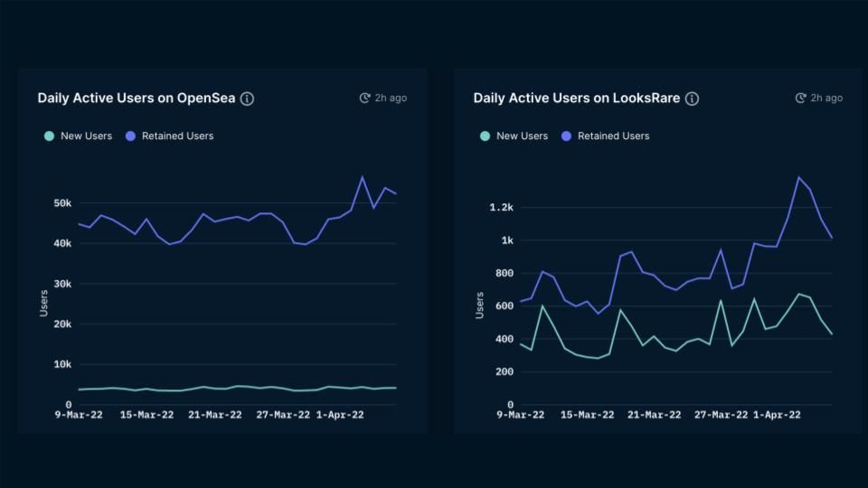
Task: Click the '1k' axis label on LooksRare chart
Action: coord(507,240)
